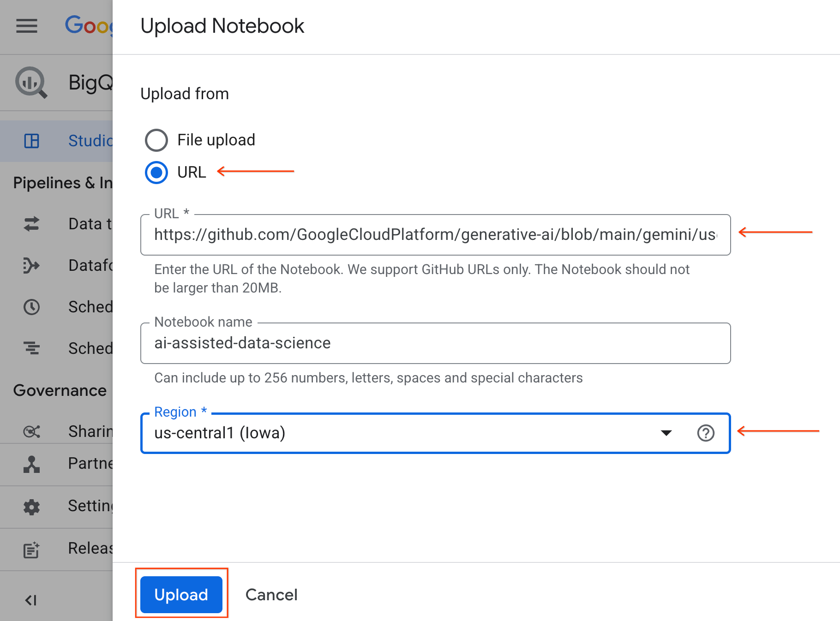
Task: Select the File upload option
Action: pos(156,140)
